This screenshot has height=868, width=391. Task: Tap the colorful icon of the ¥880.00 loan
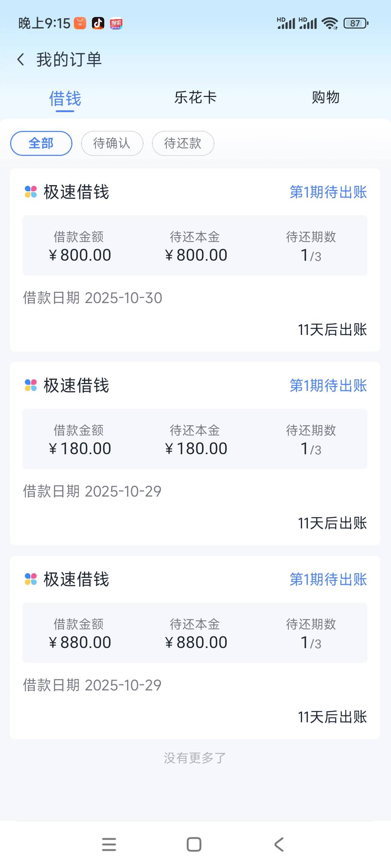click(x=31, y=579)
